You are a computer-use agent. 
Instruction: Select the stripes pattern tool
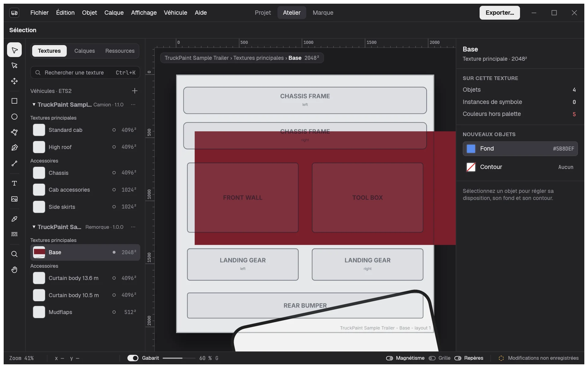pyautogui.click(x=14, y=234)
